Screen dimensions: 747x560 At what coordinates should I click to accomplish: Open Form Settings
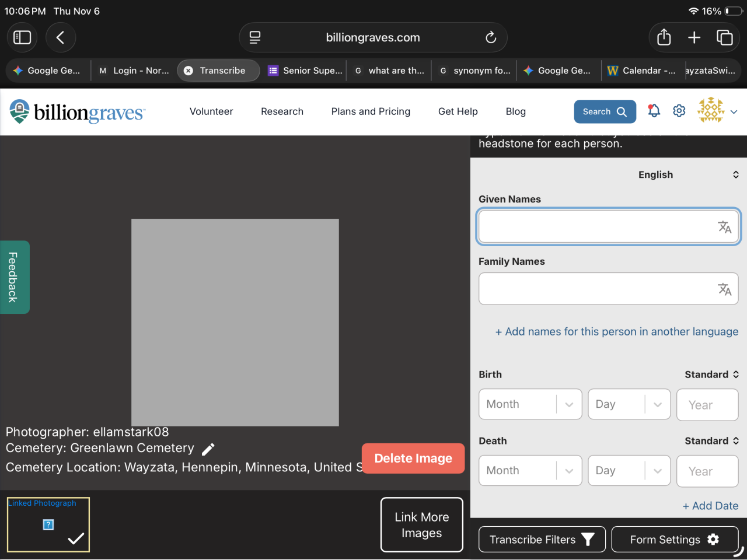[x=675, y=540]
